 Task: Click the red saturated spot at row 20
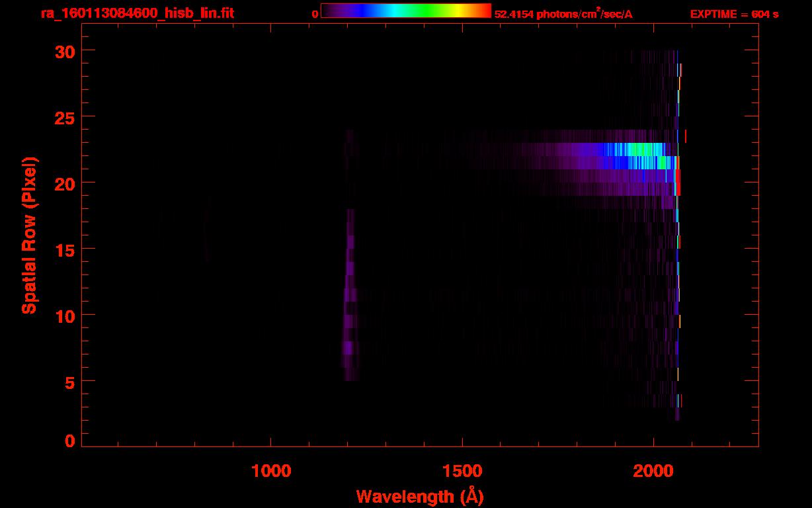click(677, 182)
